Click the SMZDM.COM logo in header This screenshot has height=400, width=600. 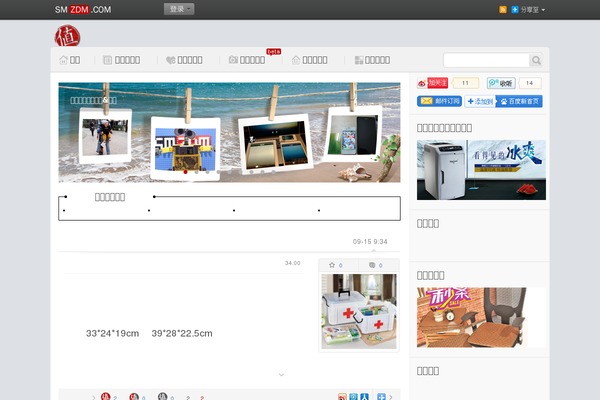click(x=83, y=10)
